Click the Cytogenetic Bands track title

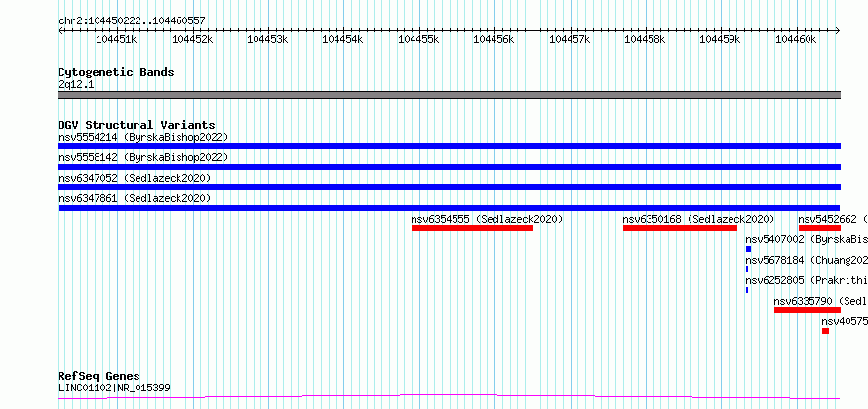click(x=116, y=72)
